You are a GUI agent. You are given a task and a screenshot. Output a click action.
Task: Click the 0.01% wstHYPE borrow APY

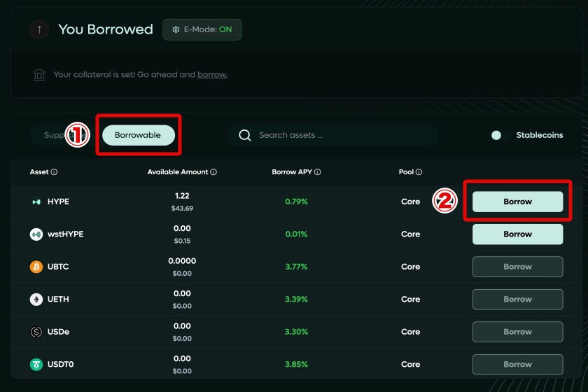tap(296, 234)
